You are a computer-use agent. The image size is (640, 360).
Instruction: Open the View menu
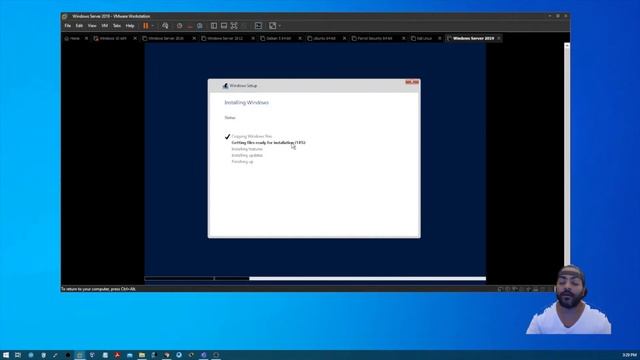coord(92,26)
